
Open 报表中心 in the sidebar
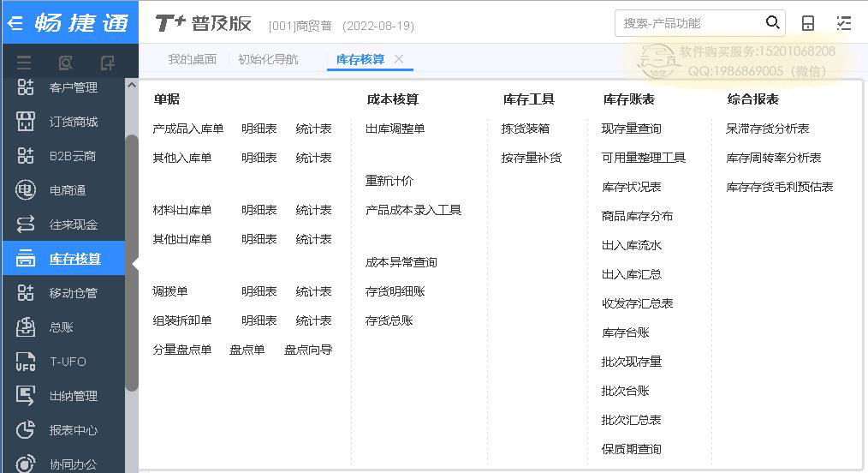tap(74, 430)
